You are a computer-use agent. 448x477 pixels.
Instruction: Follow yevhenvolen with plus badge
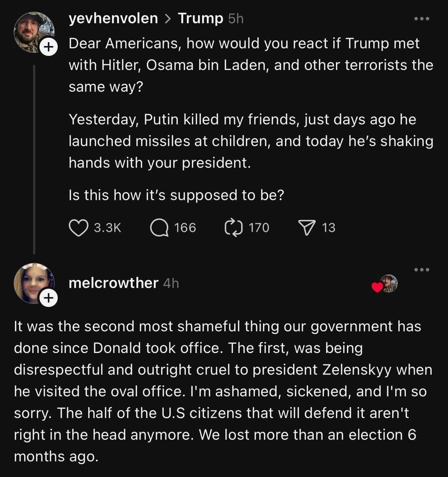(x=49, y=47)
